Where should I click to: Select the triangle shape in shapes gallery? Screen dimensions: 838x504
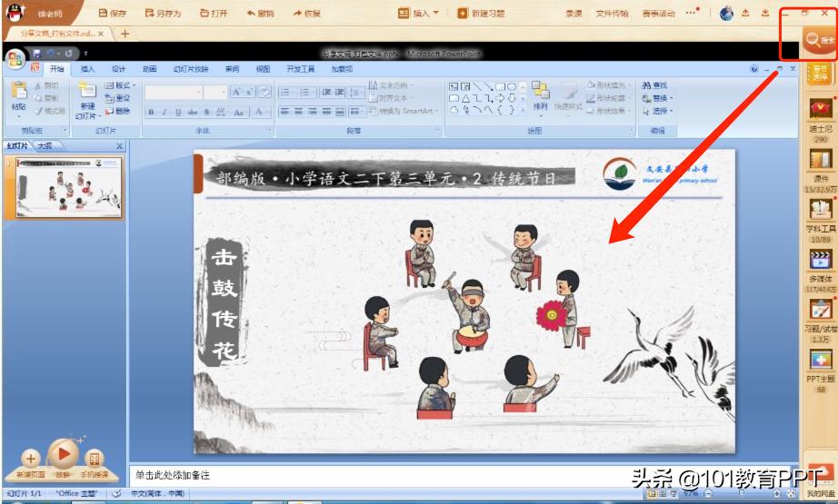pos(465,98)
